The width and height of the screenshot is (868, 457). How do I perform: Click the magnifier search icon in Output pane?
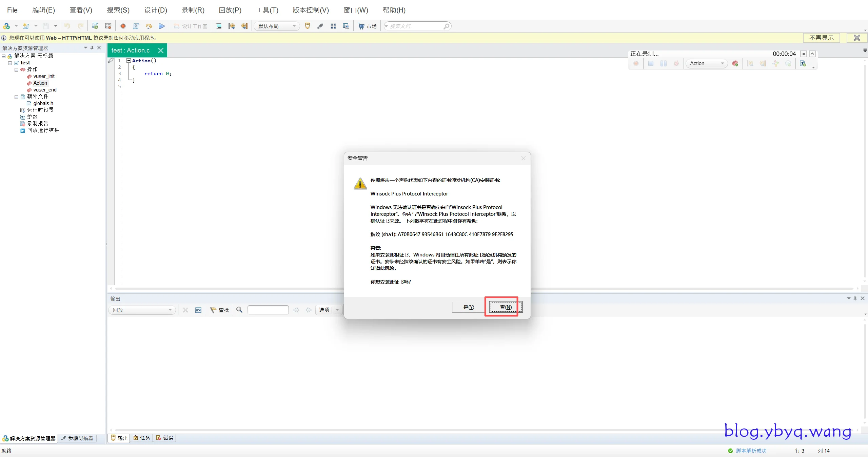click(x=239, y=310)
